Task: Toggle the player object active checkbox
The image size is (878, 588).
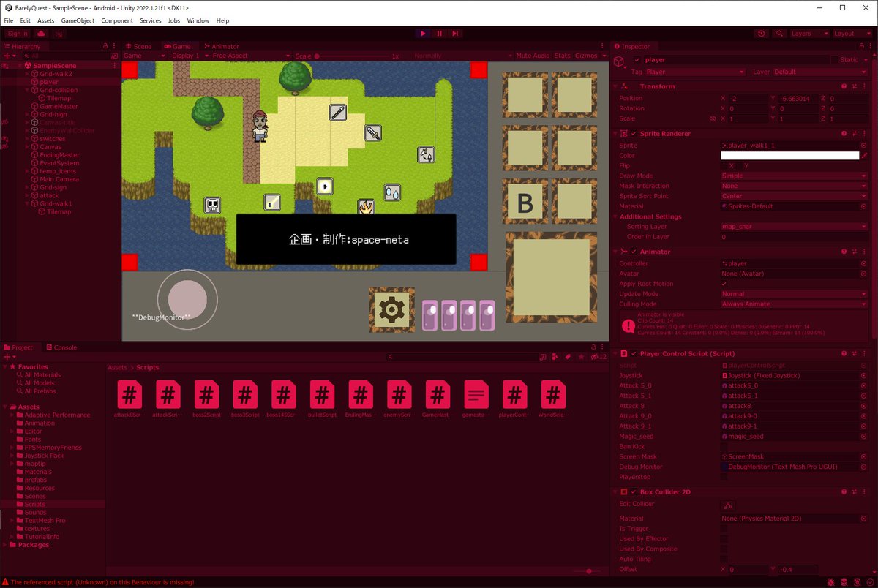Action: click(637, 60)
